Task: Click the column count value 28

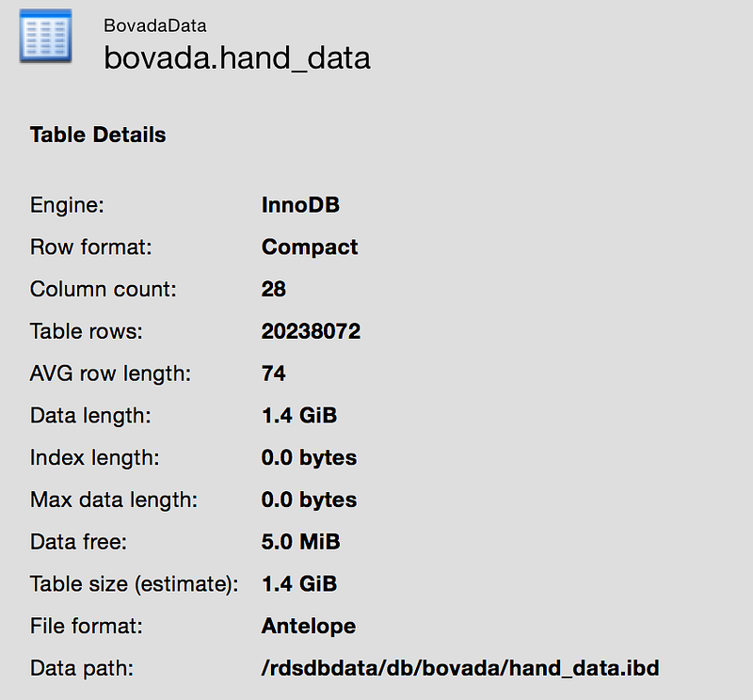Action: coord(274,289)
